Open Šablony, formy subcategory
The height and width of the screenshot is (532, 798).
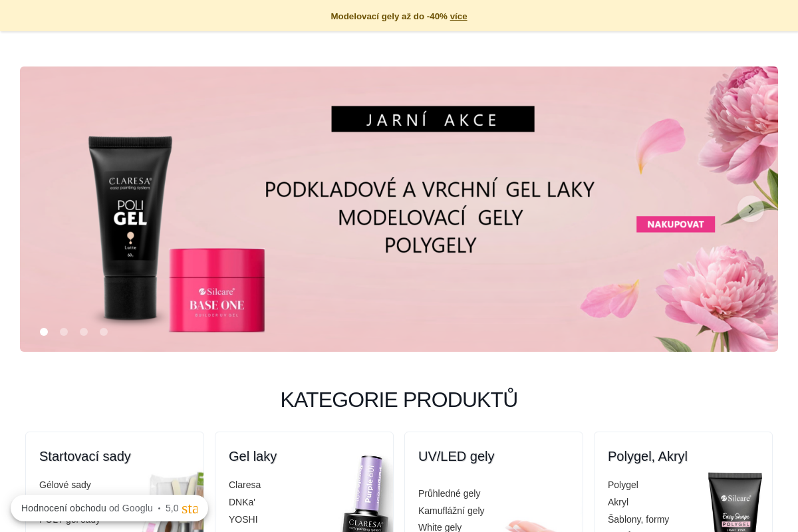[638, 519]
